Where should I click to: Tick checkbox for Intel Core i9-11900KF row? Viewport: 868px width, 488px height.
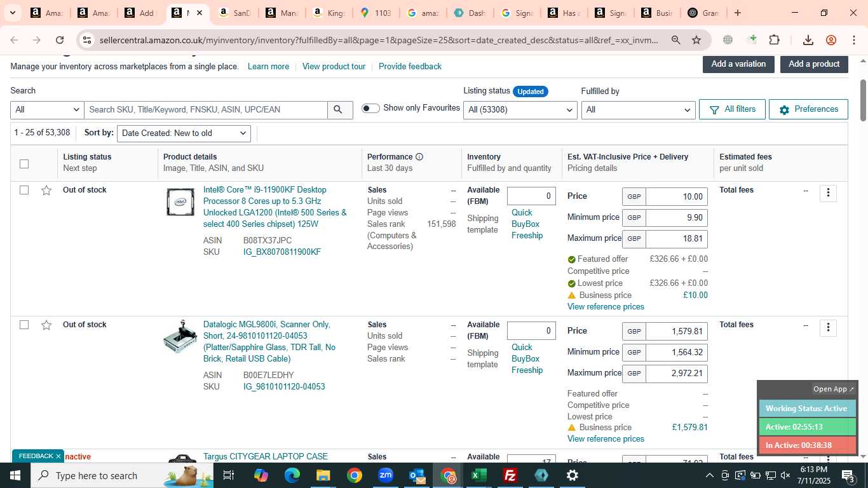pos(24,190)
